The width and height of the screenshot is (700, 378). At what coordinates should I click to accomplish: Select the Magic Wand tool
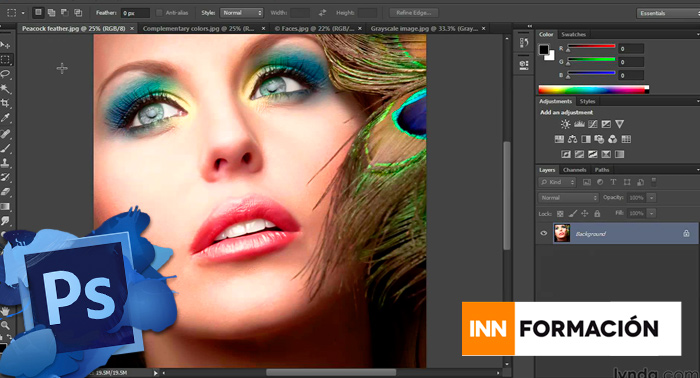coord(5,88)
